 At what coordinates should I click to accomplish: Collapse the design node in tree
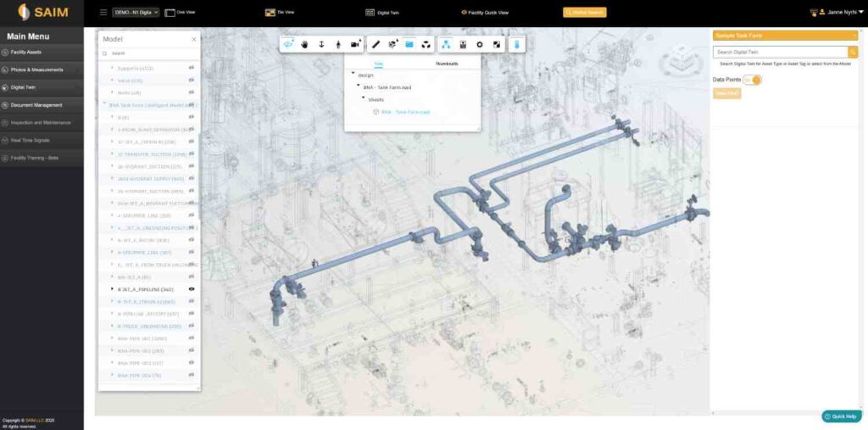[353, 75]
